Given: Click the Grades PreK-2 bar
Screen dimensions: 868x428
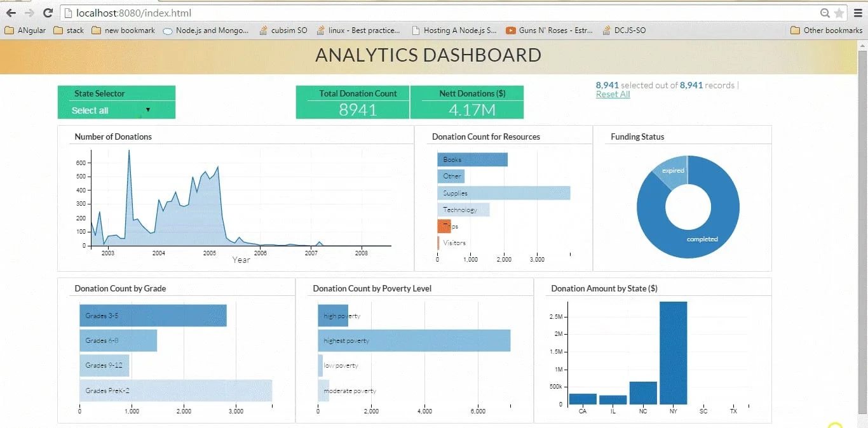Looking at the screenshot, I should pos(175,391).
